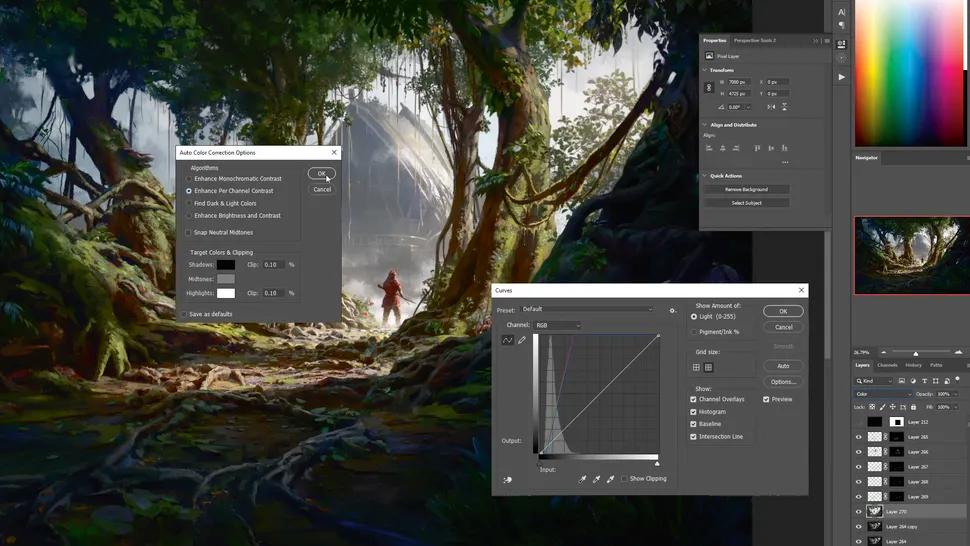Filter layers by pixel layers icon
The height and width of the screenshot is (546, 970).
pyautogui.click(x=902, y=381)
